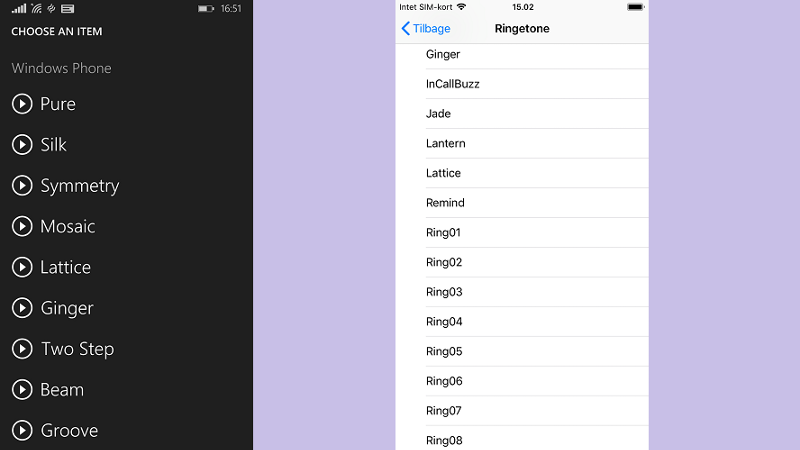Select Lattice in iPhone Ringtone list
Image resolution: width=800 pixels, height=450 pixels.
click(x=522, y=173)
